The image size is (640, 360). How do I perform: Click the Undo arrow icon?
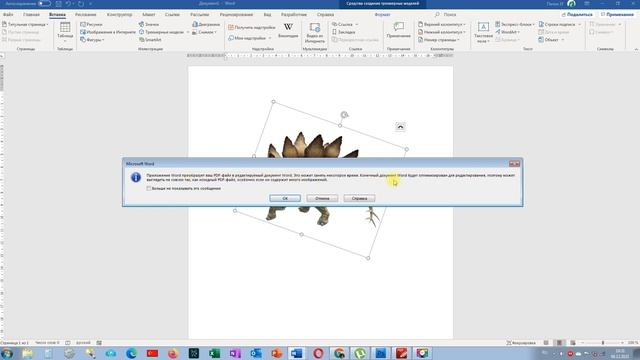[x=68, y=4]
